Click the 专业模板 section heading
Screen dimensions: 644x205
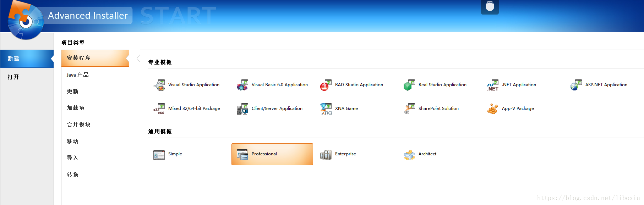click(x=160, y=62)
